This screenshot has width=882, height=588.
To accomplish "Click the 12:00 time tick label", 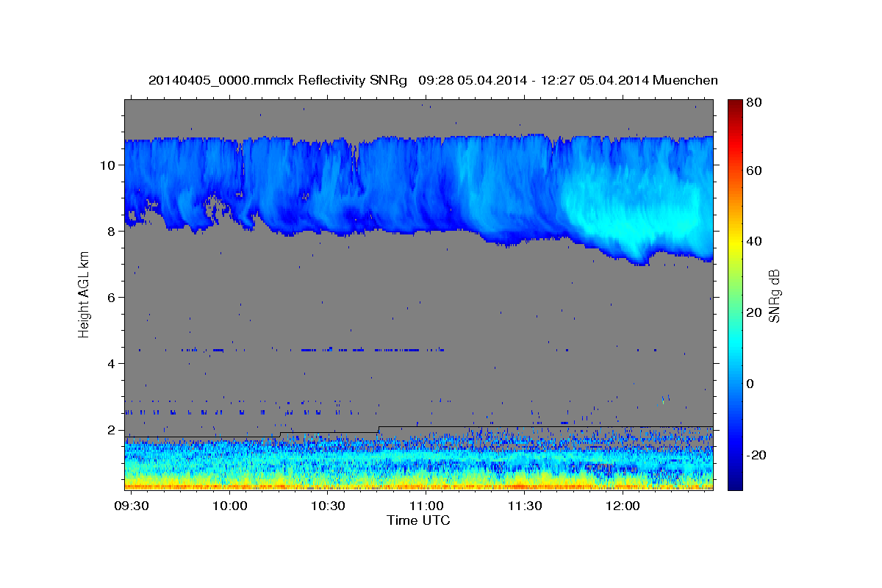I will point(622,506).
